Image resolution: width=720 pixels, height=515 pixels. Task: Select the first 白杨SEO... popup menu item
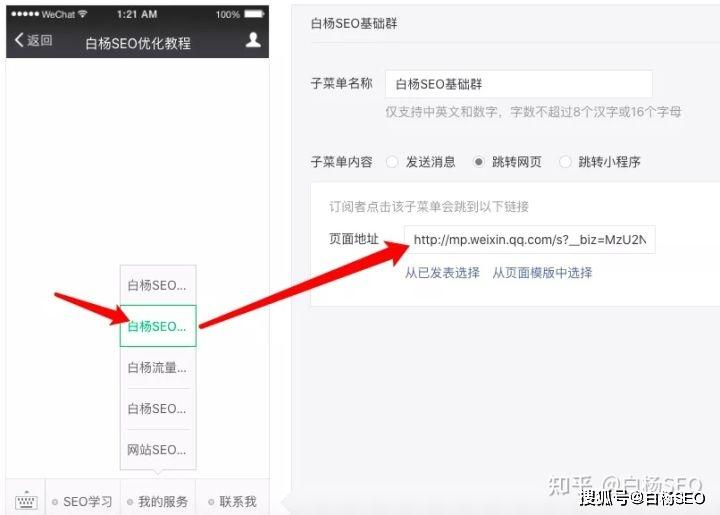point(158,285)
